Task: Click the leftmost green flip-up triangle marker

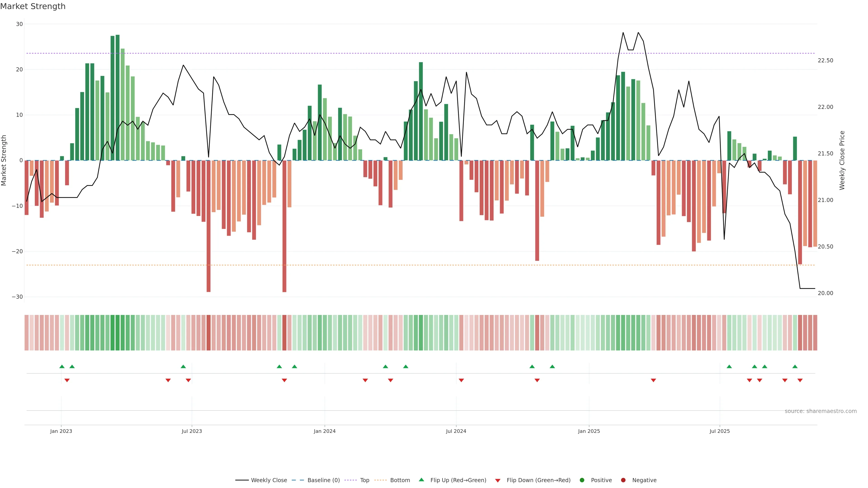Action: [62, 366]
